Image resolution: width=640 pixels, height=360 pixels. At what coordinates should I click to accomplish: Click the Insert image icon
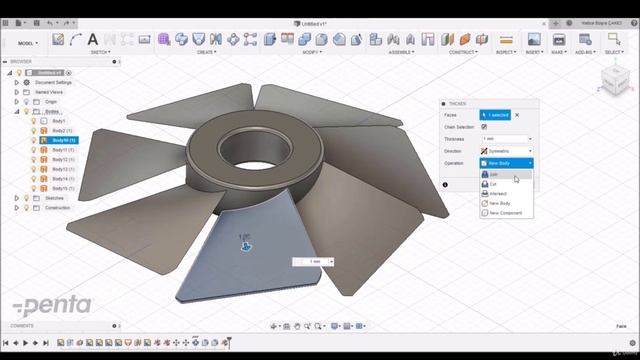pos(534,40)
